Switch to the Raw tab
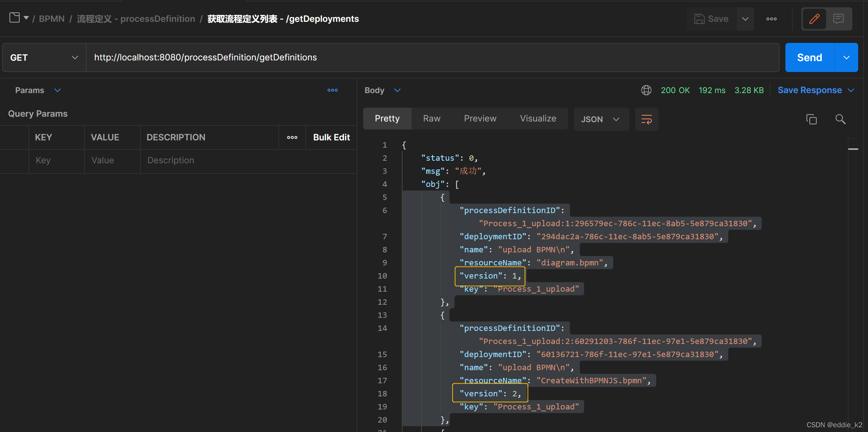The width and height of the screenshot is (868, 432). [432, 119]
